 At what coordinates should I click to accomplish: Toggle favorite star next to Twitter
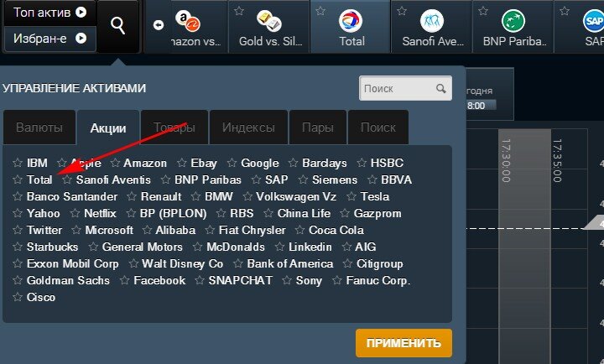tap(18, 230)
